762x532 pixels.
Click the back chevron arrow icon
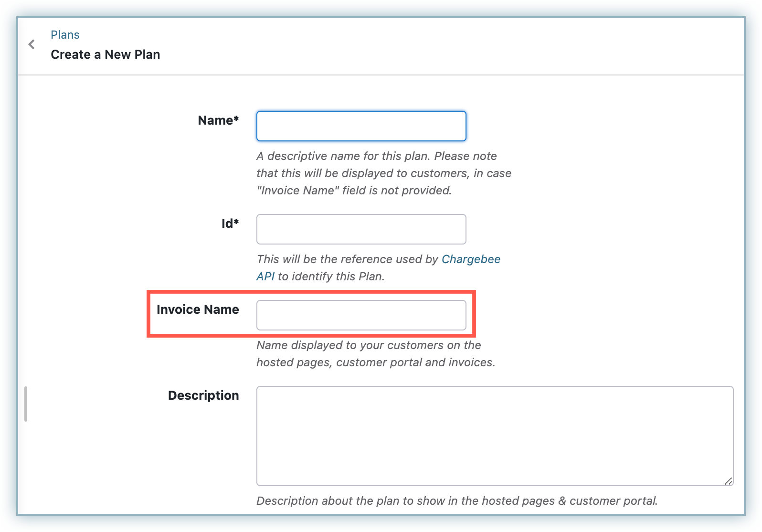tap(32, 44)
